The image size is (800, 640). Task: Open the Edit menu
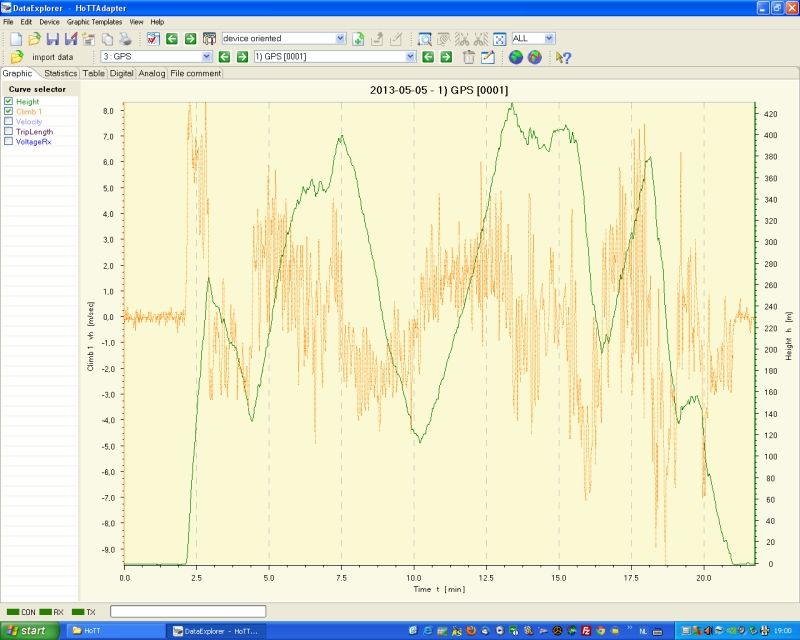point(26,22)
